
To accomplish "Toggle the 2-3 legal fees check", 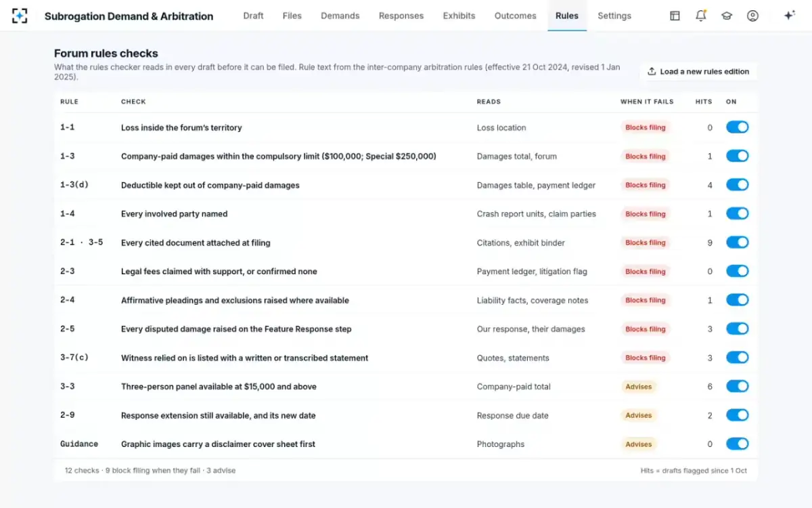I will (x=737, y=271).
